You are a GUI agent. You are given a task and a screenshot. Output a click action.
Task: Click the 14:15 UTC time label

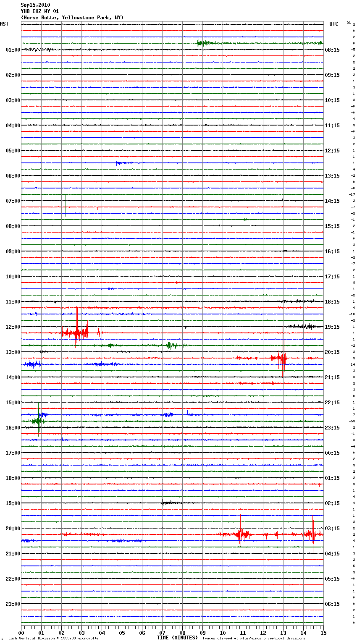point(332,201)
